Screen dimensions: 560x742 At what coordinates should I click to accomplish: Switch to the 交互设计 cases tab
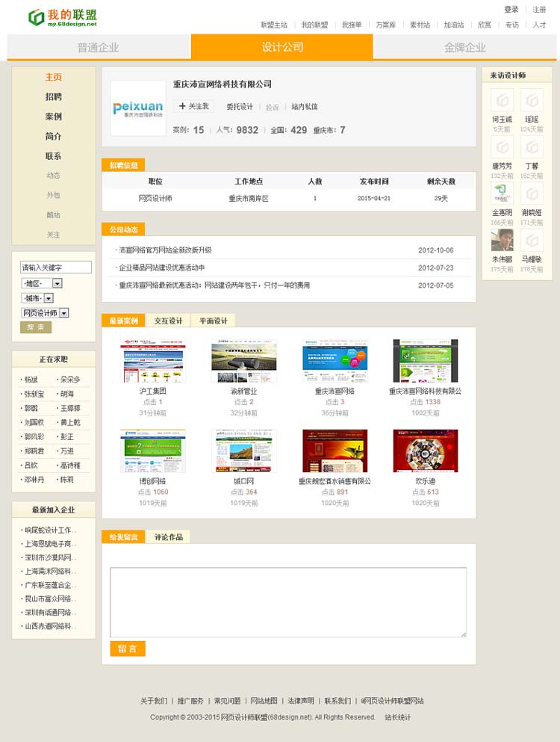pos(168,321)
